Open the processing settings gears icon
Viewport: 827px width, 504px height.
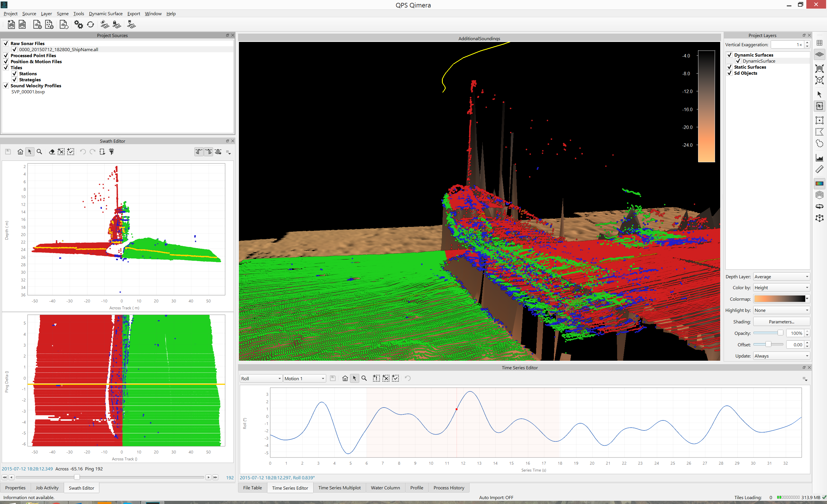point(79,24)
